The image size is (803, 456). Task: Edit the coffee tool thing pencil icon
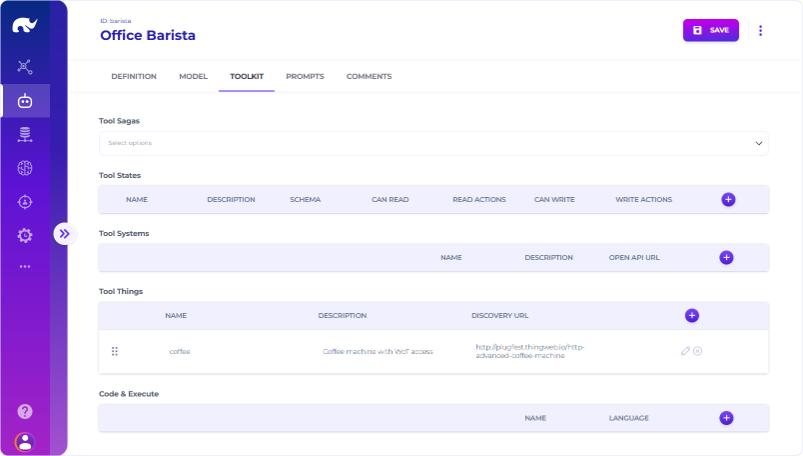pos(685,351)
